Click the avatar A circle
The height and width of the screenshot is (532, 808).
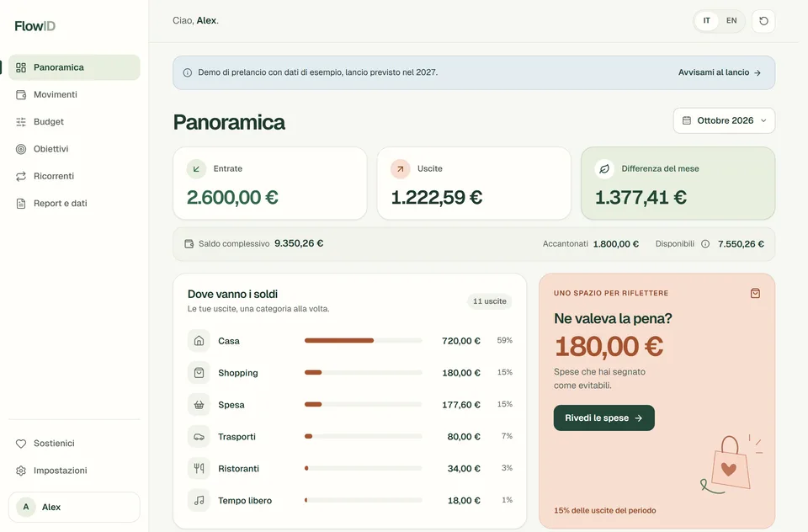coord(26,508)
